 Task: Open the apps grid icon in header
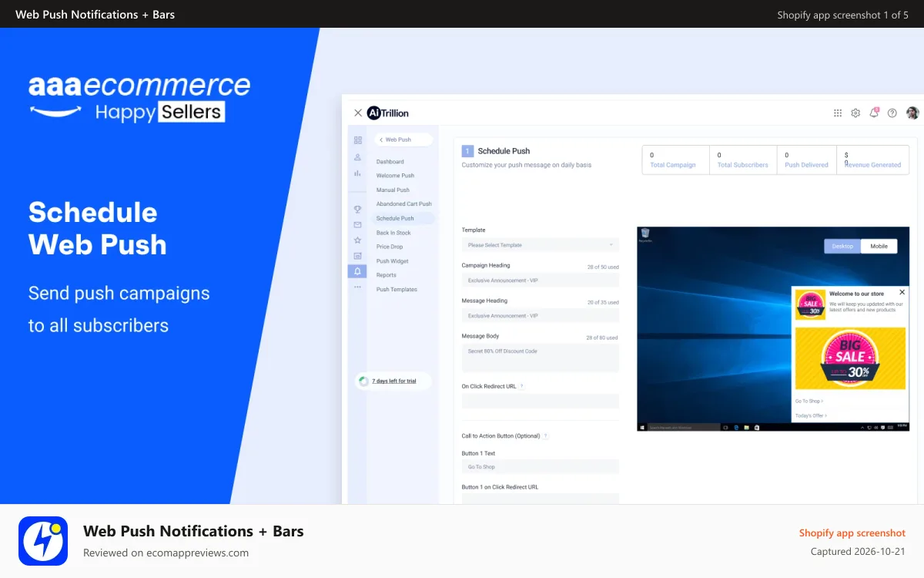pos(838,113)
